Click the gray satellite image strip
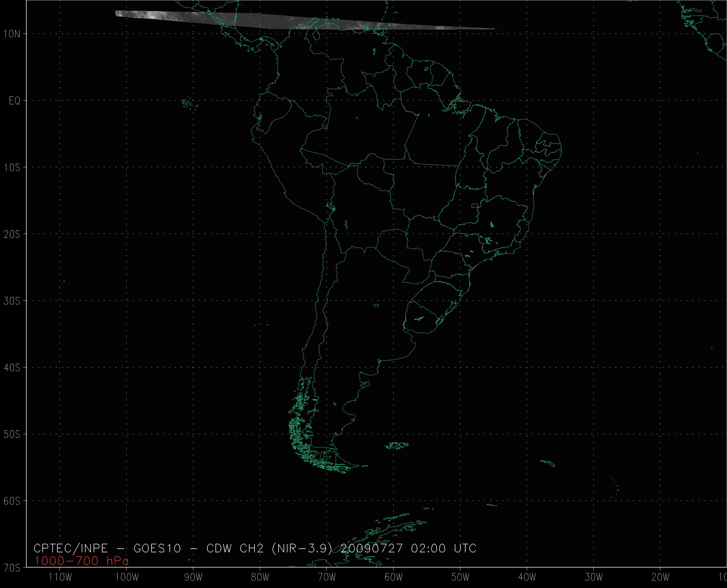 click(271, 21)
